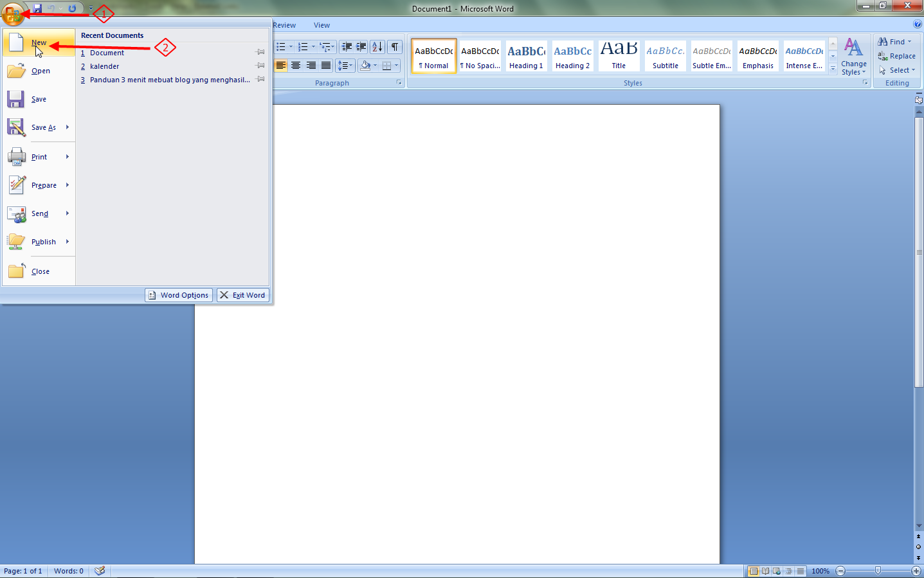Viewport: 924px width, 578px height.
Task: Open the Change Styles dropdown
Action: coord(854,57)
